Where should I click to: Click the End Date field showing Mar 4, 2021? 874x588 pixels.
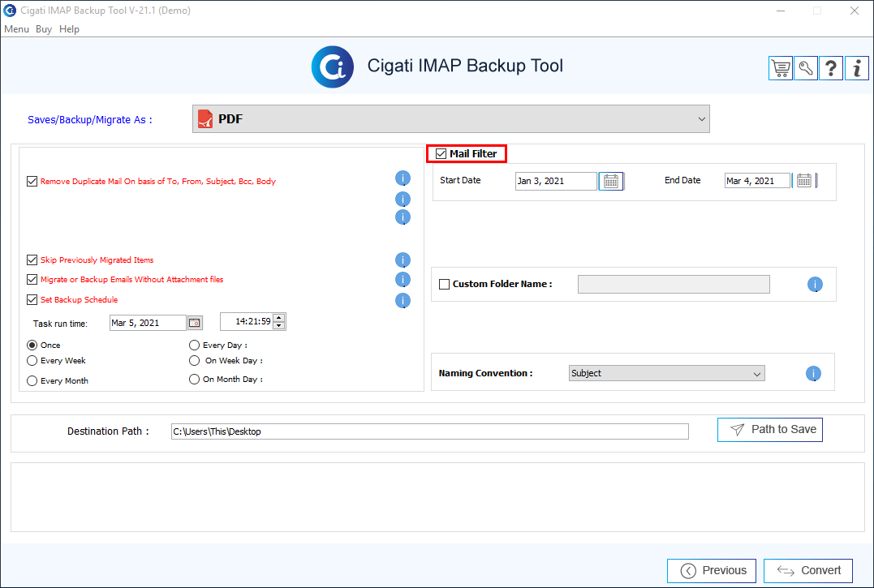757,180
